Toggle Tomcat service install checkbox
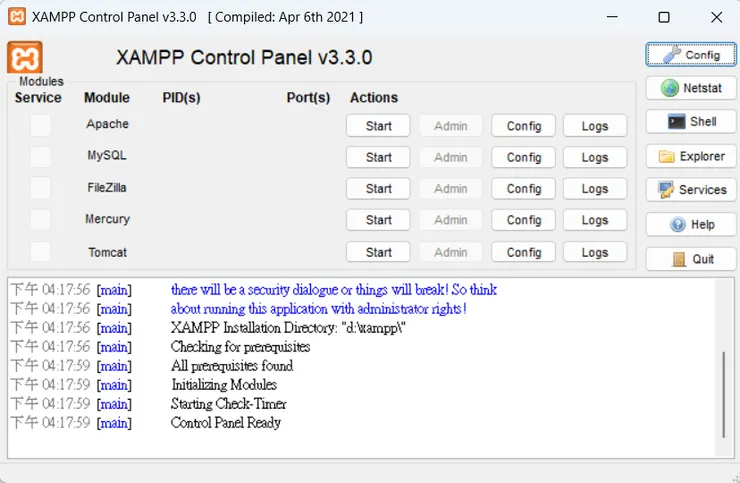The height and width of the screenshot is (483, 740). (x=40, y=252)
